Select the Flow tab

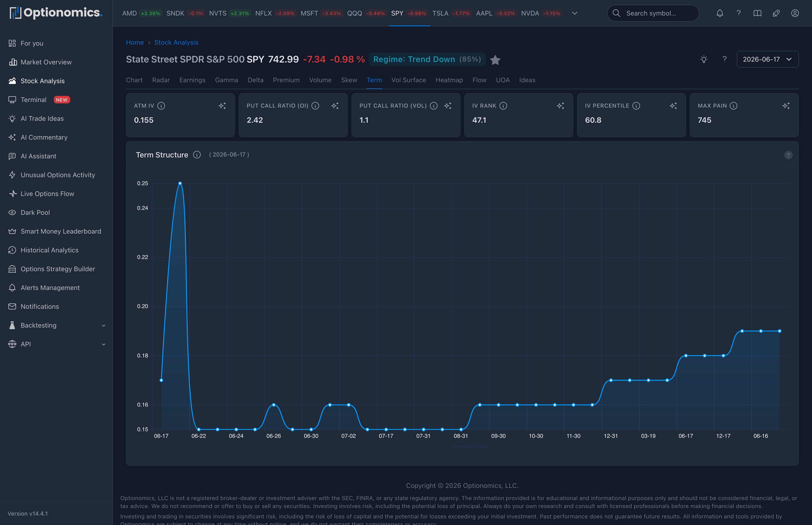[x=479, y=80]
